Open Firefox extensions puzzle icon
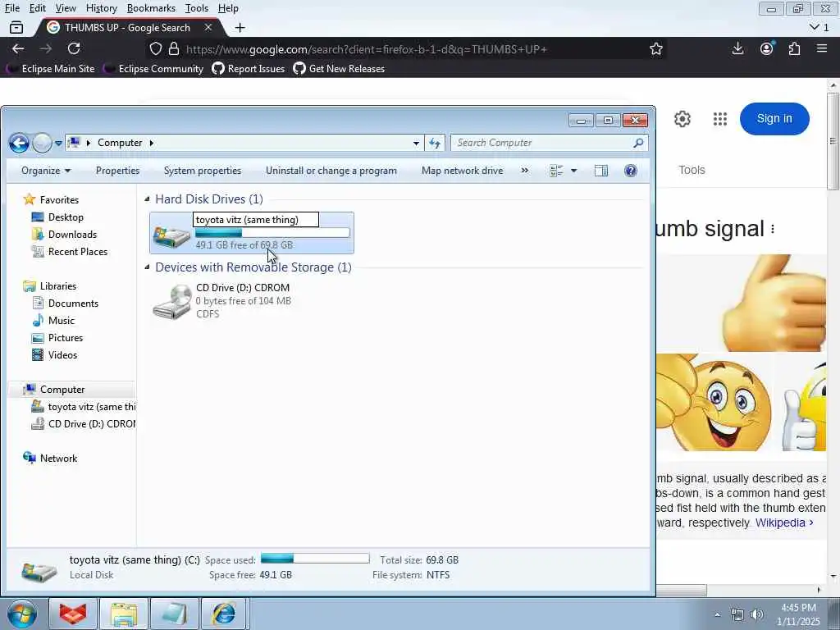 794,48
